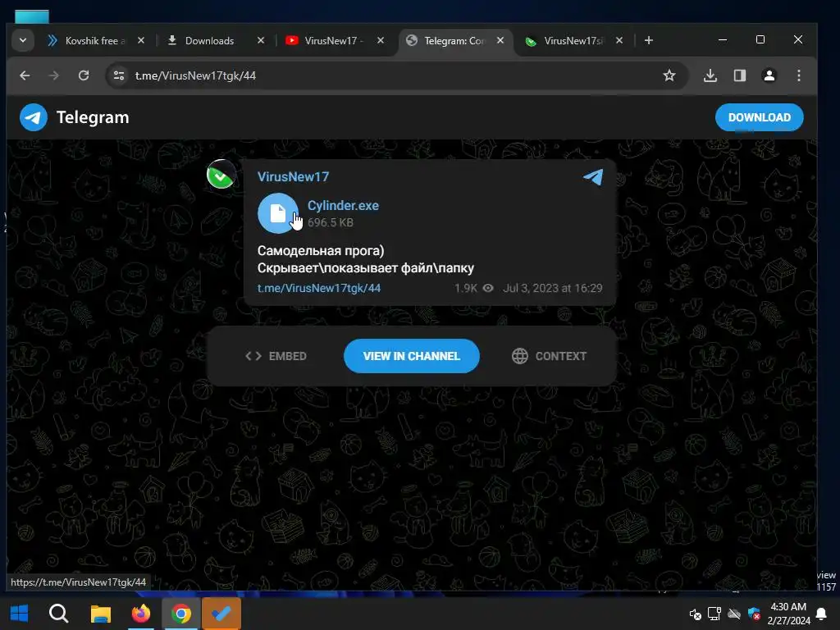
Task: Switch to the last VirusNew17 tab
Action: point(572,41)
